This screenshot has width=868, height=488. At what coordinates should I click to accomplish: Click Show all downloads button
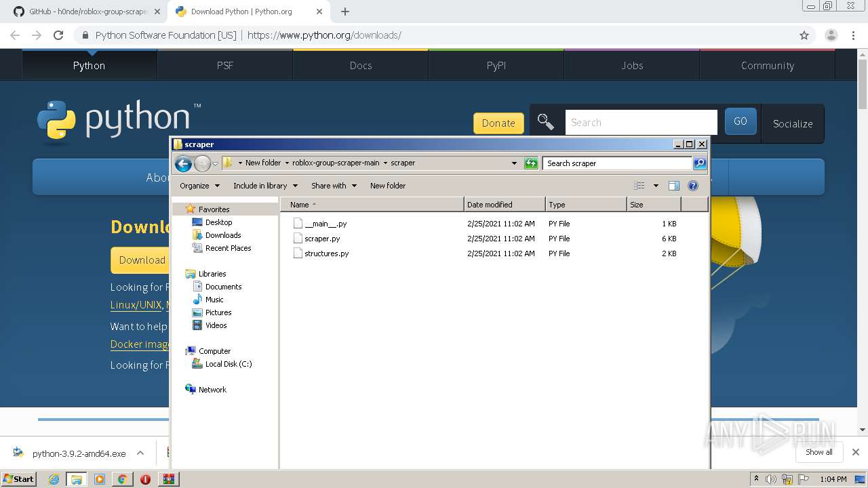tap(818, 452)
